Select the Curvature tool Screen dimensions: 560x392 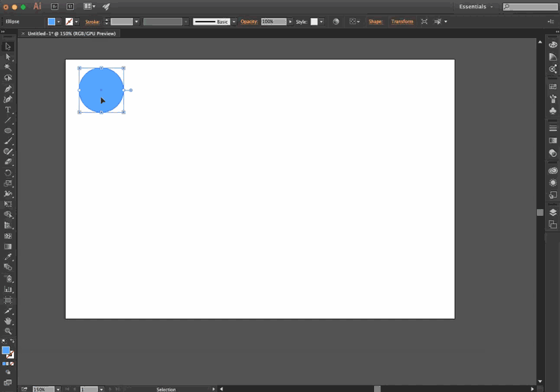(x=8, y=99)
